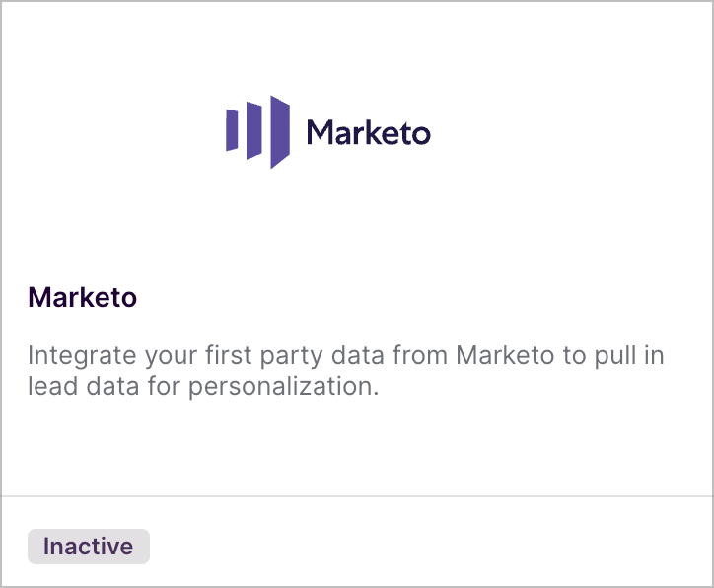Click empty space below the description text
Image resolution: width=714 pixels, height=588 pixels.
[357, 446]
